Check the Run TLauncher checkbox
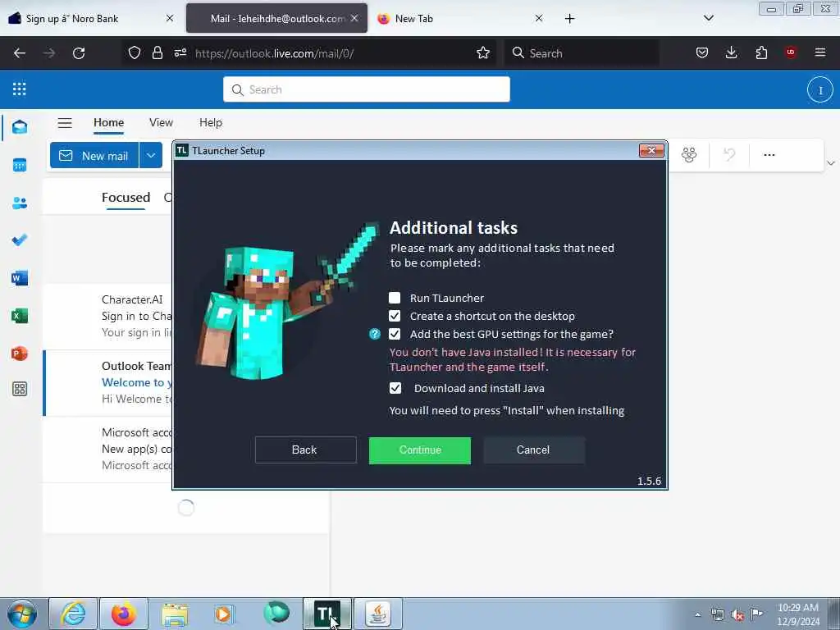Screen dimensions: 840x630 pos(395,298)
